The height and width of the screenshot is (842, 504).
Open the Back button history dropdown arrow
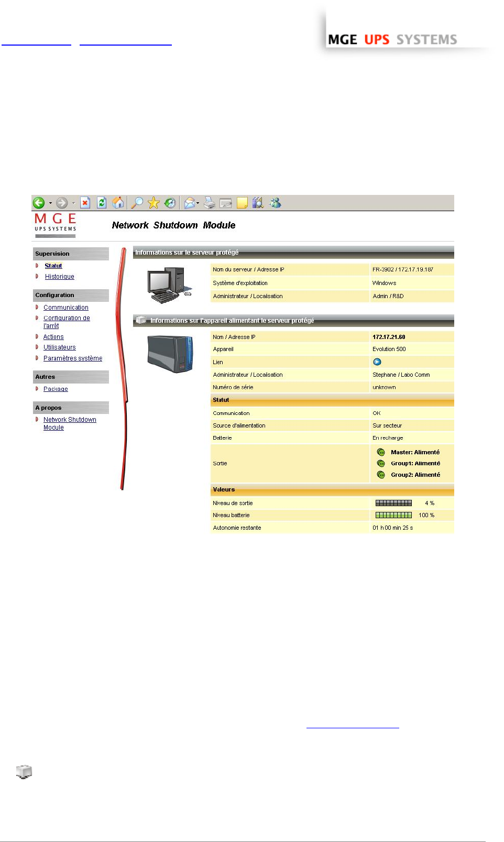pyautogui.click(x=50, y=203)
